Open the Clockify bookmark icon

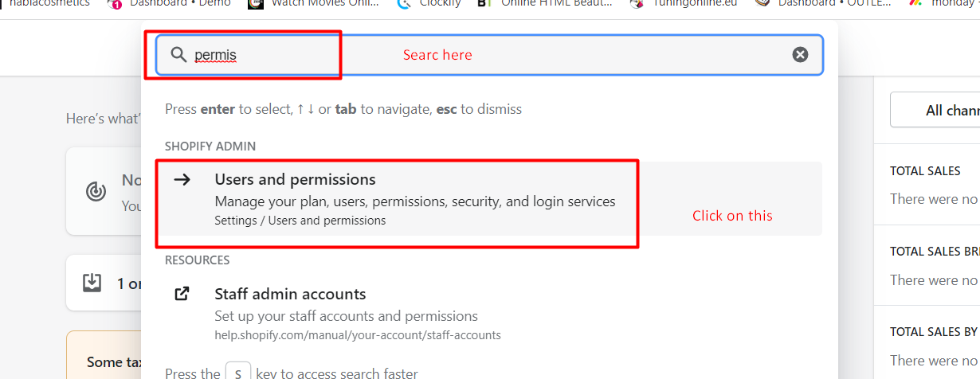pos(405,3)
